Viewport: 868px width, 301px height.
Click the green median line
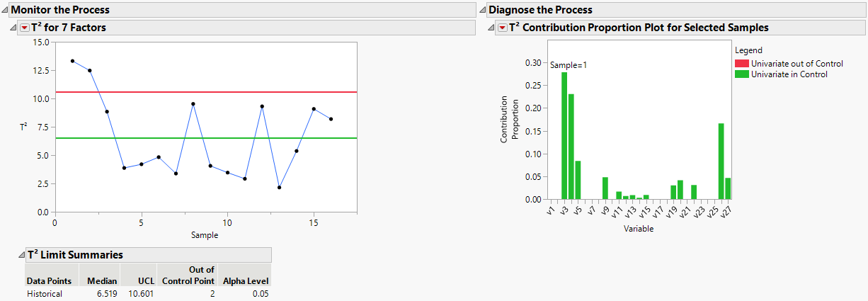[x=212, y=138]
